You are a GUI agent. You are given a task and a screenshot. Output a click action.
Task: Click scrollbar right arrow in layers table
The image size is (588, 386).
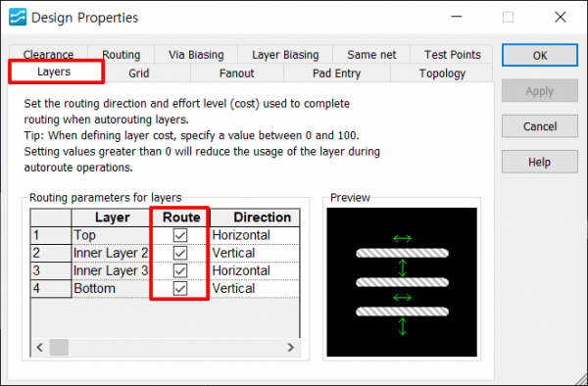coord(291,348)
